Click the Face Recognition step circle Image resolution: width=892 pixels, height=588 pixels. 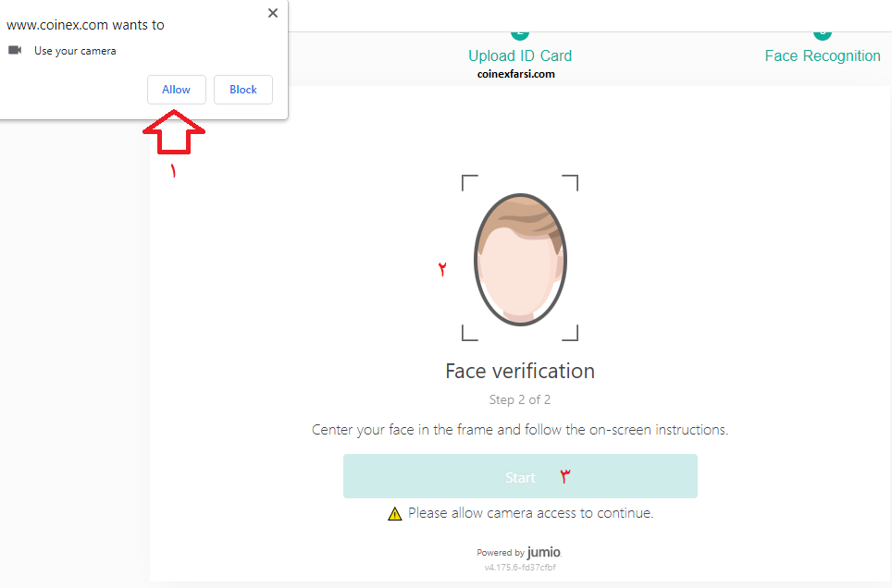[823, 35]
